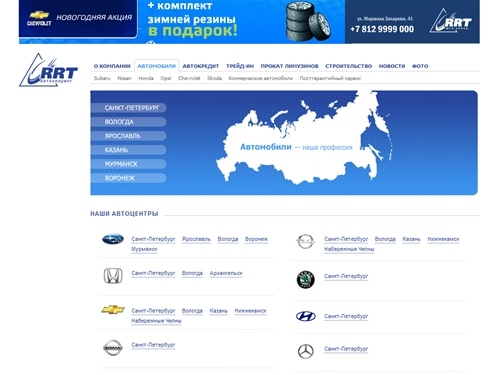Open Opel Казань dealer link

411,239
